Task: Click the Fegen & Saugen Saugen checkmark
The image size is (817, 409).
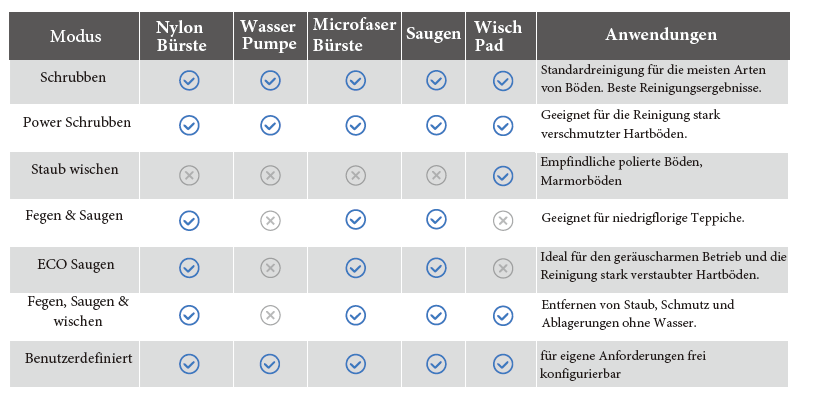Action: click(x=435, y=220)
